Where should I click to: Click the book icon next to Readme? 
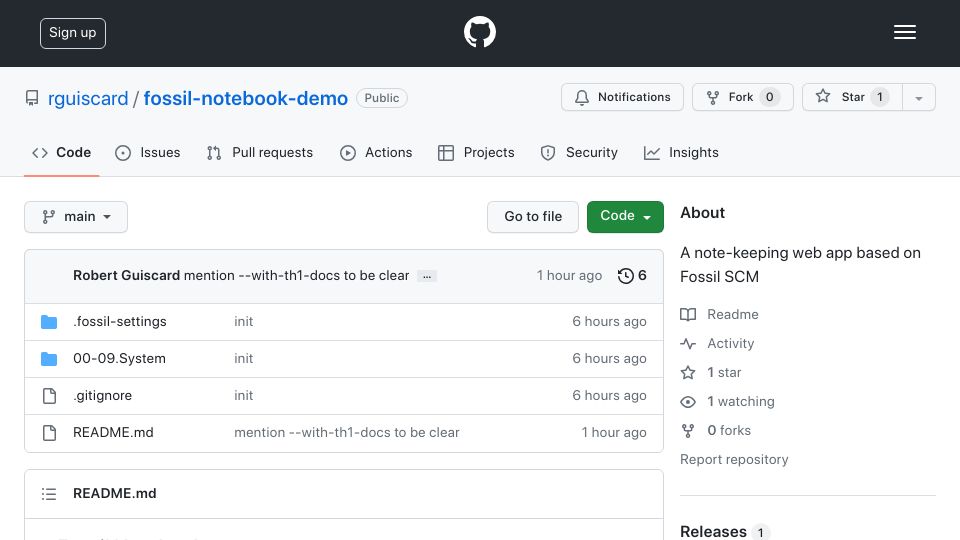[688, 315]
